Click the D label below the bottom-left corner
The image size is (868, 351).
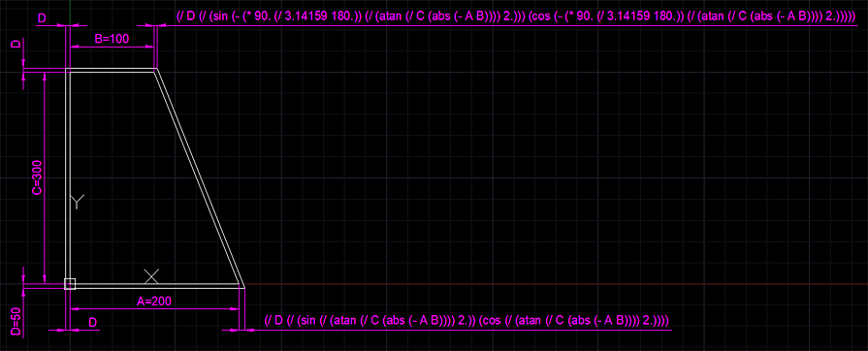[x=93, y=322]
